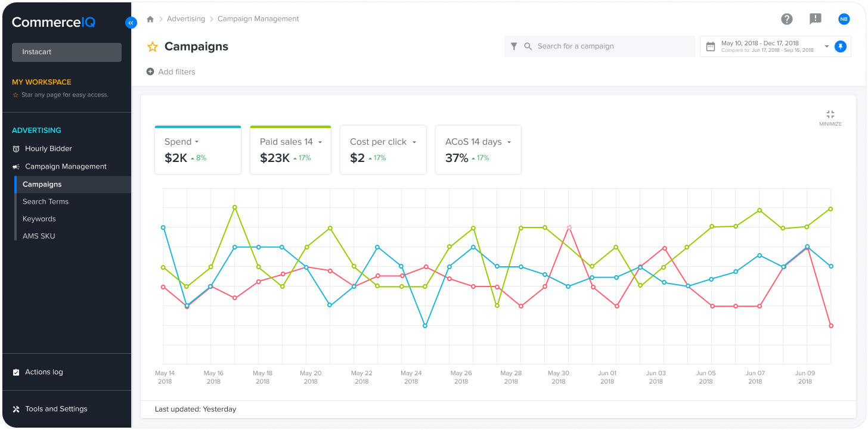Click the May 14 2018 axis label
Screen dimensions: 868x430
[x=165, y=377]
